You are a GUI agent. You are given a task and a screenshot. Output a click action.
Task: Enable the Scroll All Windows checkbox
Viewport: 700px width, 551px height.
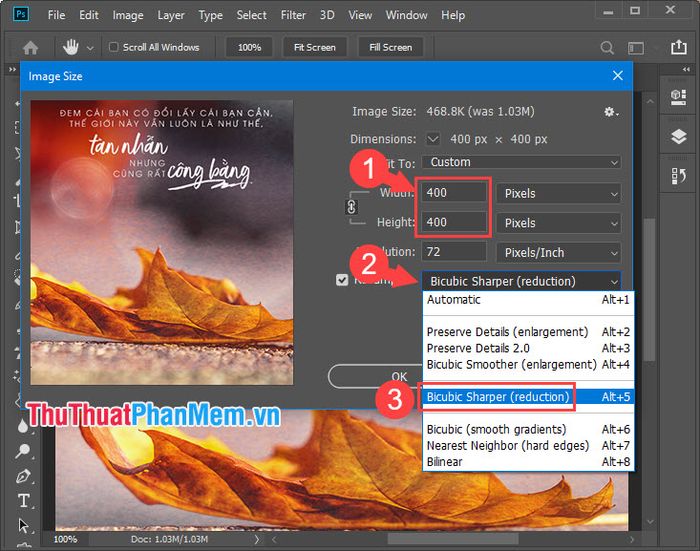pos(114,47)
